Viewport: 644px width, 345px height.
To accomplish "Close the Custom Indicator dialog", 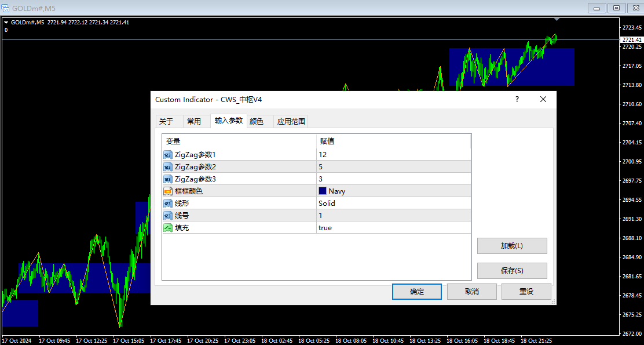I will [x=543, y=99].
